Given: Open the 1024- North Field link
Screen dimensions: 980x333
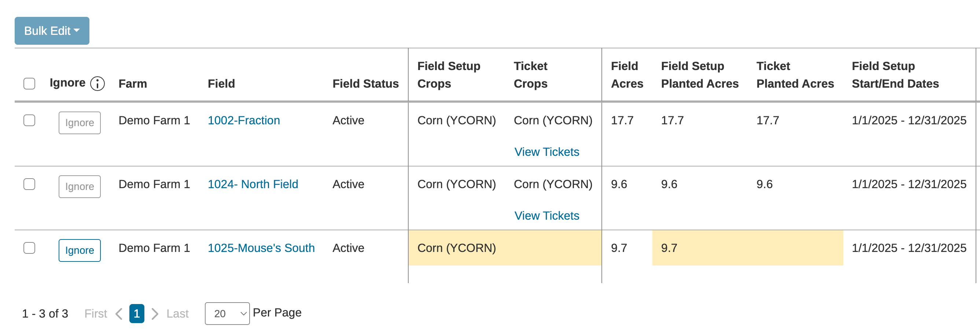Looking at the screenshot, I should 253,184.
